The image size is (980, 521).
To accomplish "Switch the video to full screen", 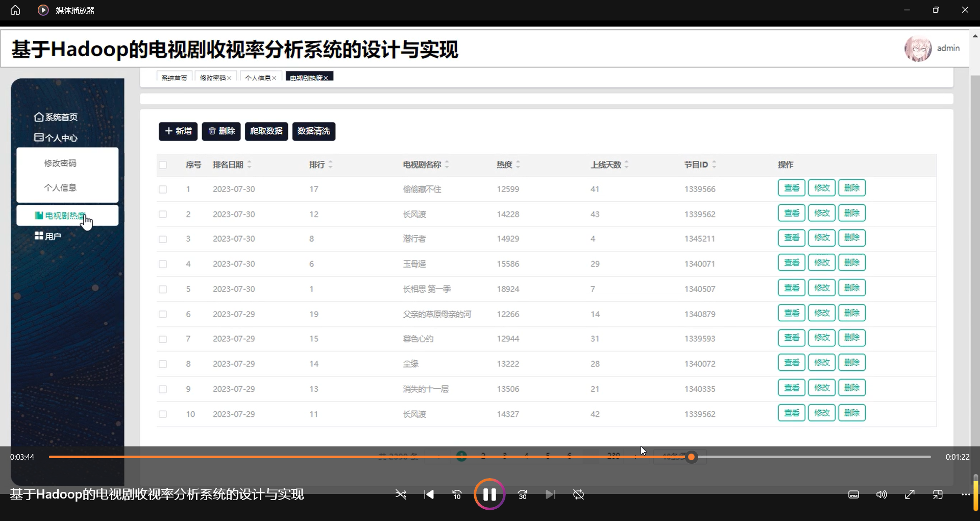I will pos(910,494).
